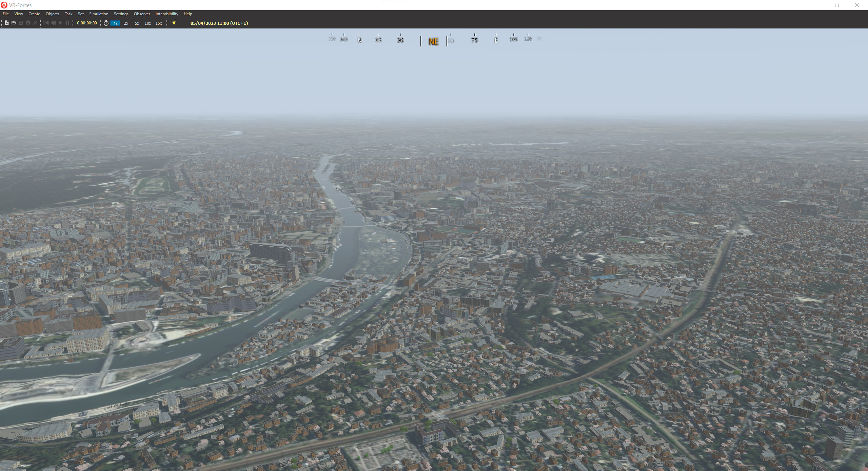Viewport: 868px width, 471px height.
Task: Open the Simulation menu
Action: [x=99, y=14]
